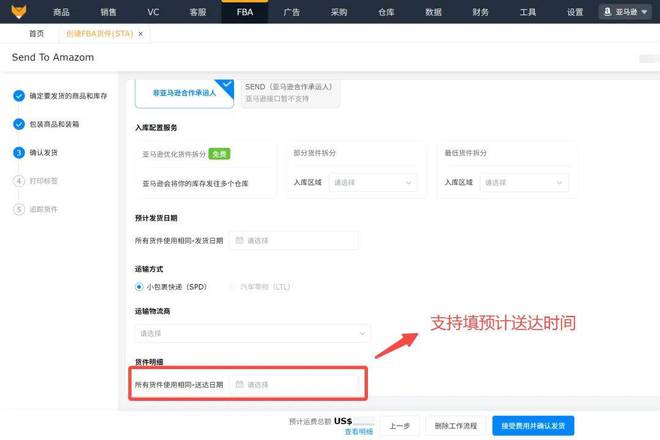Screen dimensions: 660x440
Task: Open the 客服 menu
Action: tap(198, 12)
